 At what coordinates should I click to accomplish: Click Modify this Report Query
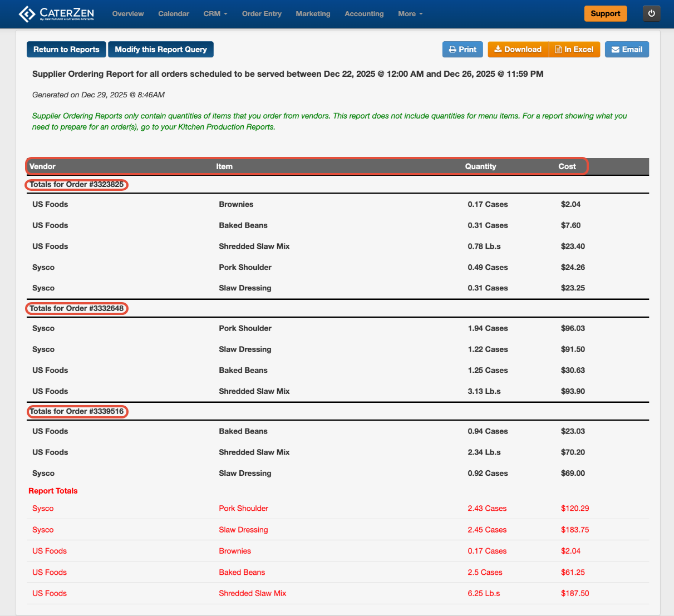pyautogui.click(x=161, y=50)
